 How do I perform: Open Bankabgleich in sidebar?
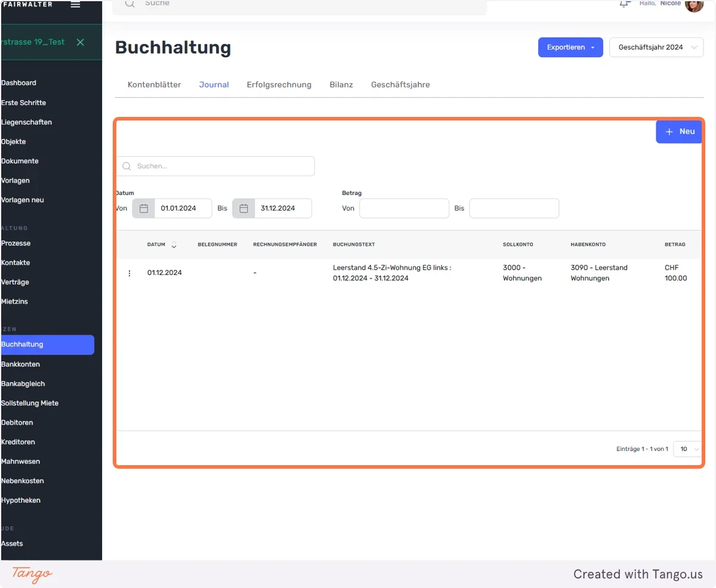[x=23, y=384]
